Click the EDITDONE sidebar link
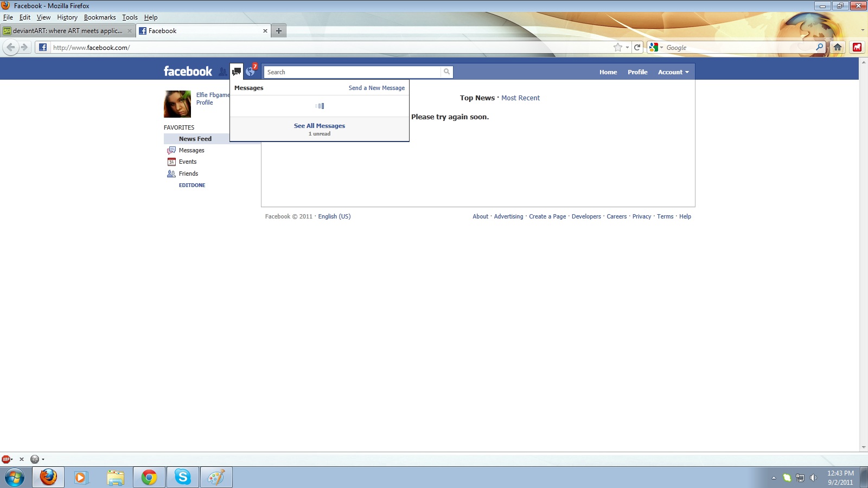Viewport: 868px width, 488px height. point(192,185)
